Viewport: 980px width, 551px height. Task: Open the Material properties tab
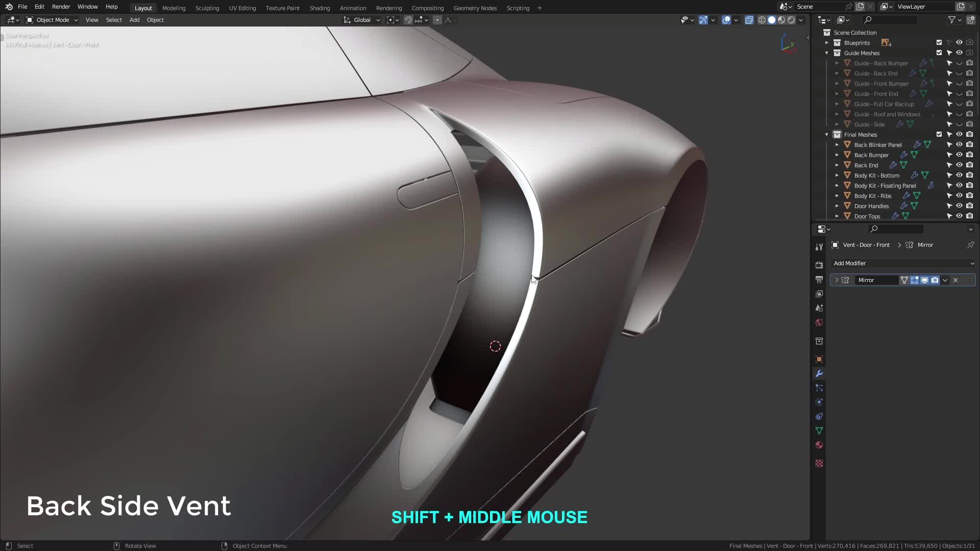pyautogui.click(x=819, y=445)
